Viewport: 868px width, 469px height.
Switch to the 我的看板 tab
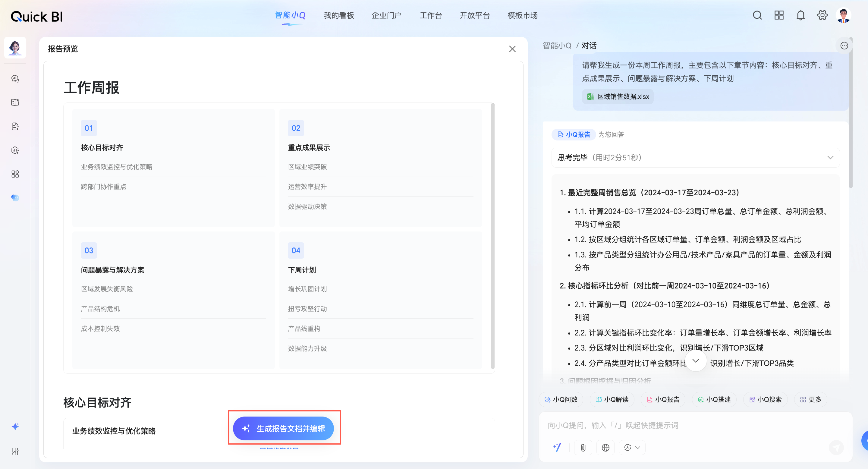coord(339,15)
